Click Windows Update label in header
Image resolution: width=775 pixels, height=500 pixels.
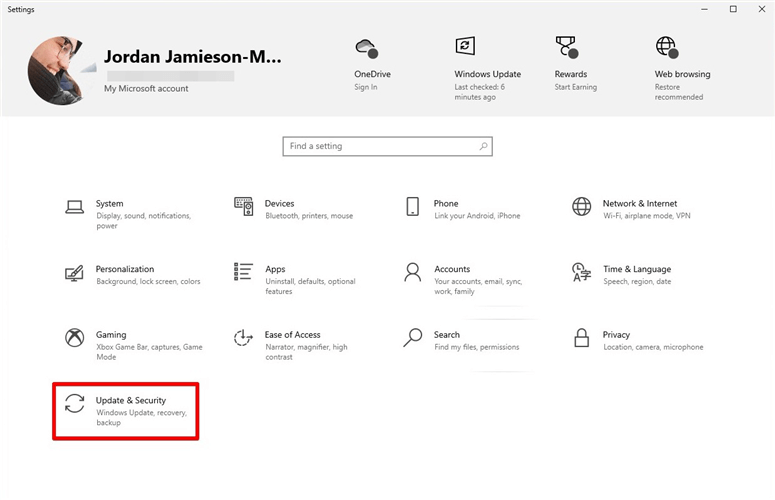487,74
